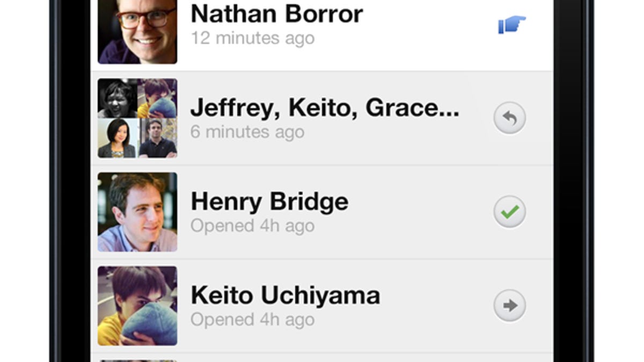
Task: Click the '6 minutes ago' timestamp
Action: [x=247, y=132]
